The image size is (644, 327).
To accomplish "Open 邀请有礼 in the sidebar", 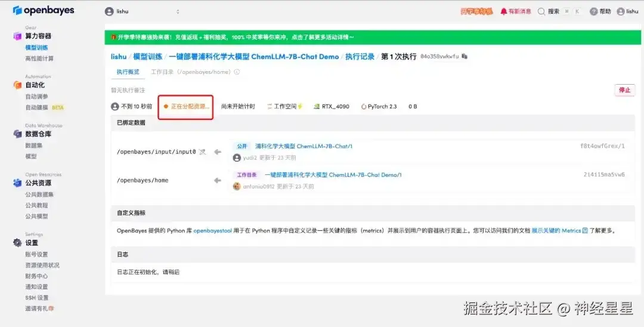I will click(x=39, y=308).
